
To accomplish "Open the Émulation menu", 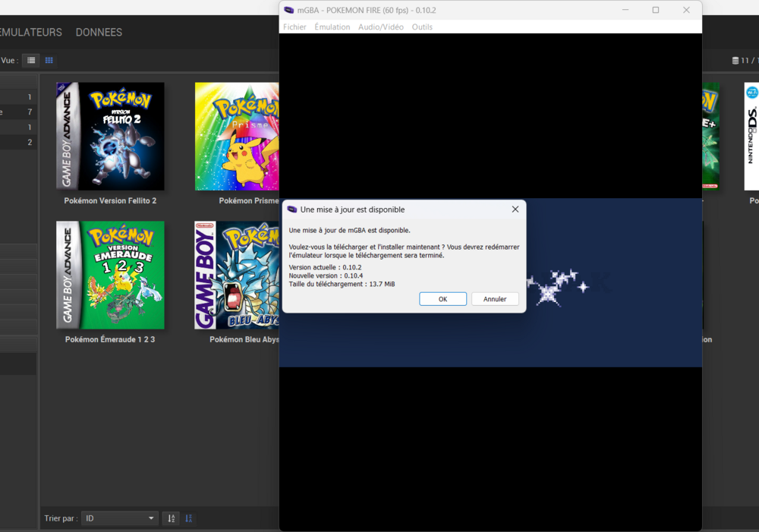I will 332,27.
